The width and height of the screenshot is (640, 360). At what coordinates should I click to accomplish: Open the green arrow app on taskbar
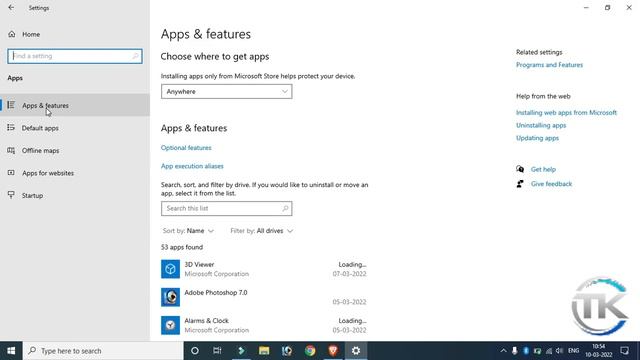point(241,351)
